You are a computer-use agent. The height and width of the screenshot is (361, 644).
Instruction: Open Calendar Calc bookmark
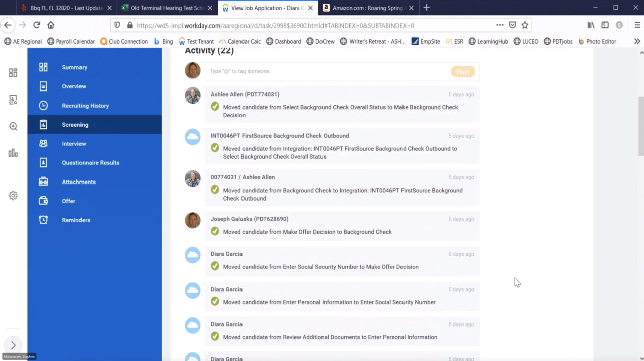coord(239,41)
